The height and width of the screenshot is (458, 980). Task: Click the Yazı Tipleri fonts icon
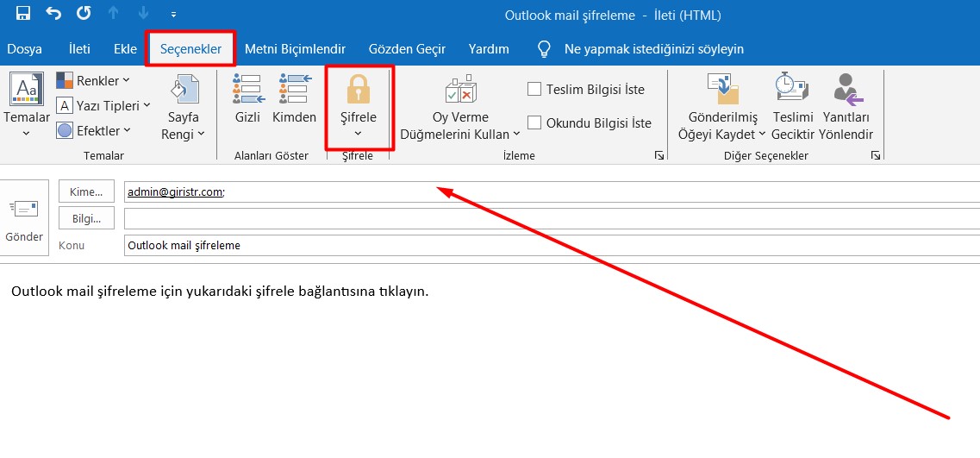pos(65,105)
